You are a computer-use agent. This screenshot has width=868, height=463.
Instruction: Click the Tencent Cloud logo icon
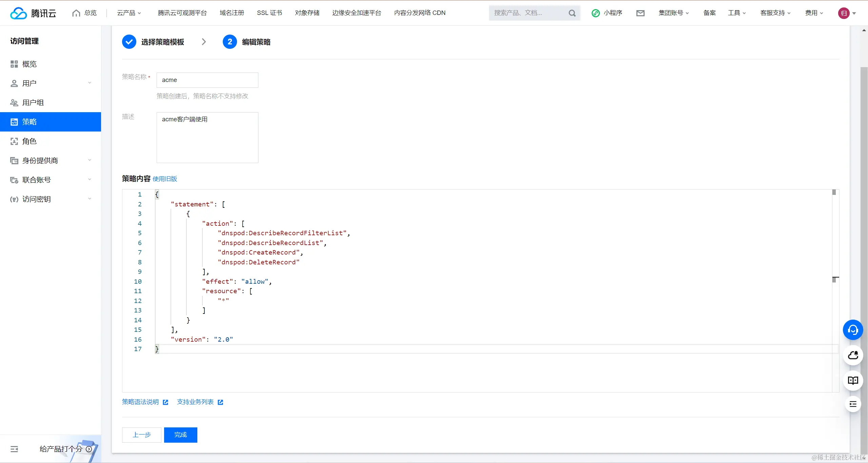click(18, 13)
